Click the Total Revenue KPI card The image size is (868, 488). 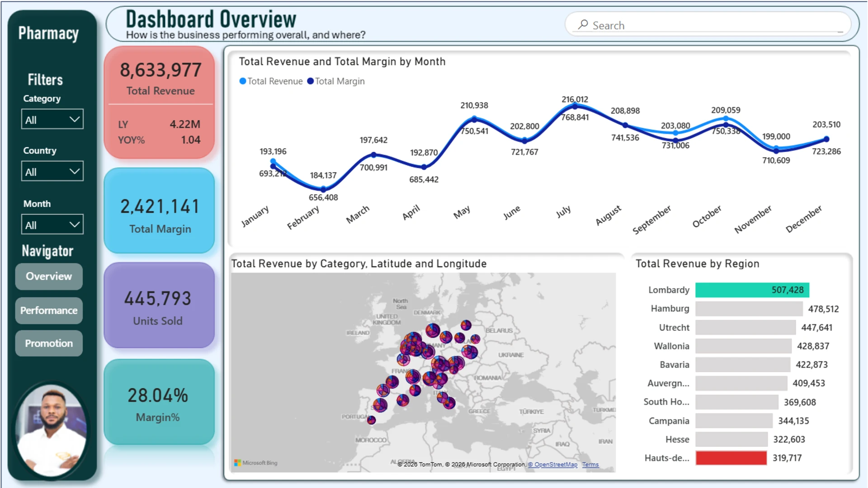pyautogui.click(x=159, y=102)
